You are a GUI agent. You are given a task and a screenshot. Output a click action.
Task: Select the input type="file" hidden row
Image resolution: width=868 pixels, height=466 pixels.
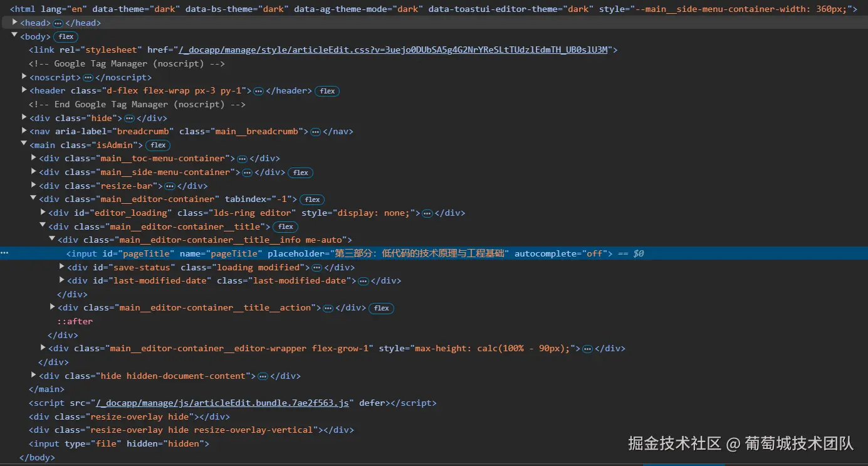pos(118,443)
